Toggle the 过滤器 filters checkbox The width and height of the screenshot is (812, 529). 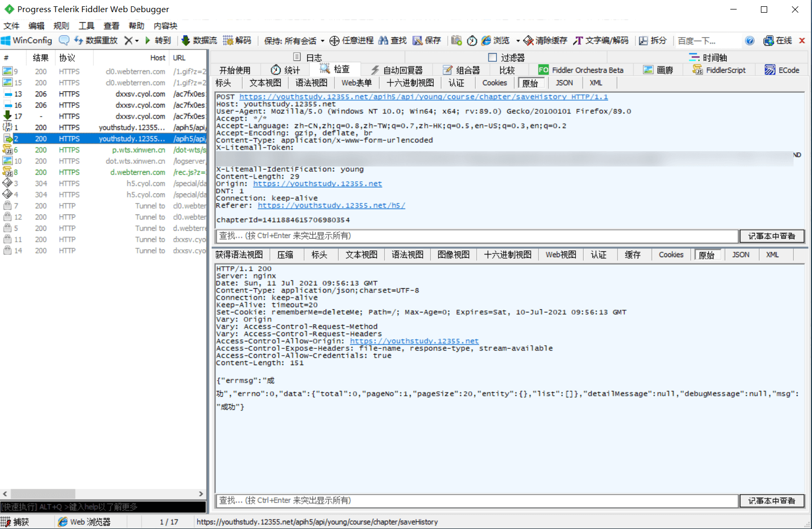(x=493, y=57)
